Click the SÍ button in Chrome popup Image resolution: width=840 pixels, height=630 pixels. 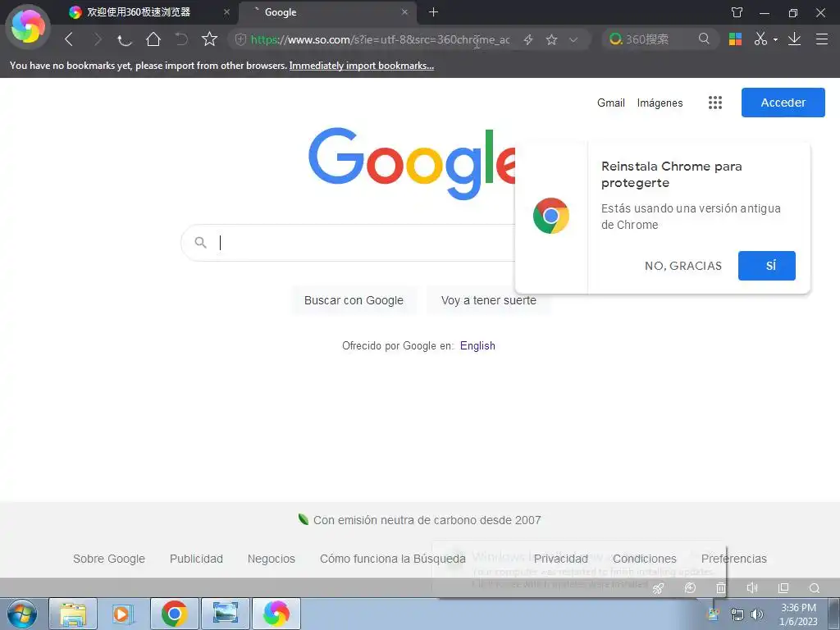[x=767, y=266]
